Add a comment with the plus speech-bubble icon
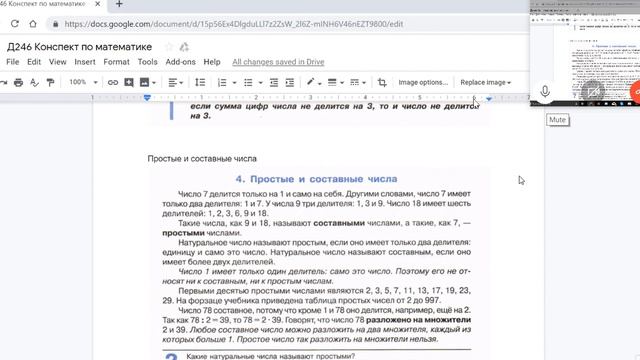 tap(129, 82)
